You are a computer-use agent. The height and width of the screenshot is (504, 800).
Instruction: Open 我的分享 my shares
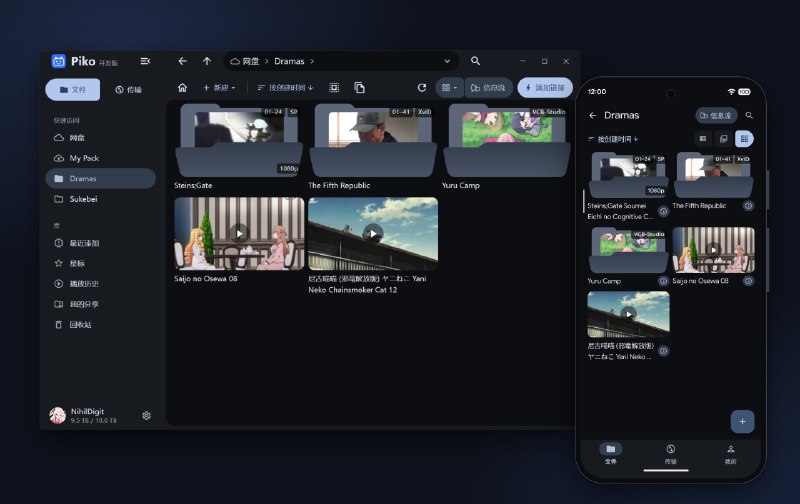pos(101,304)
